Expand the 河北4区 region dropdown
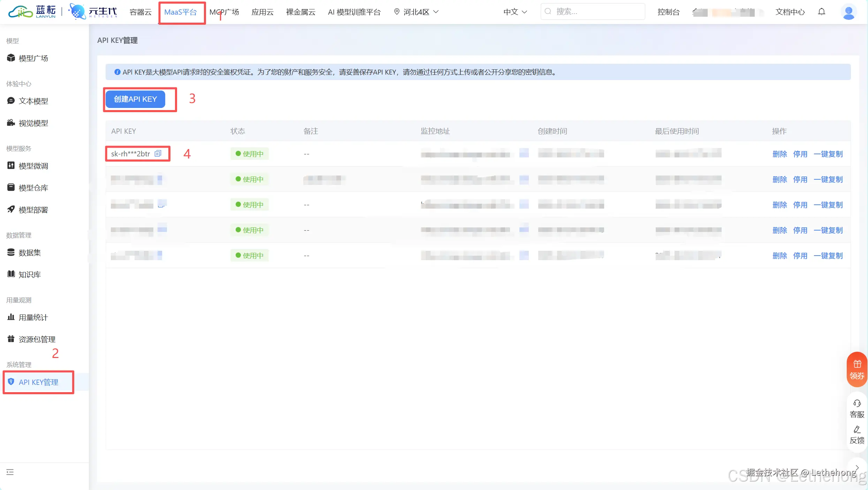 click(x=416, y=12)
